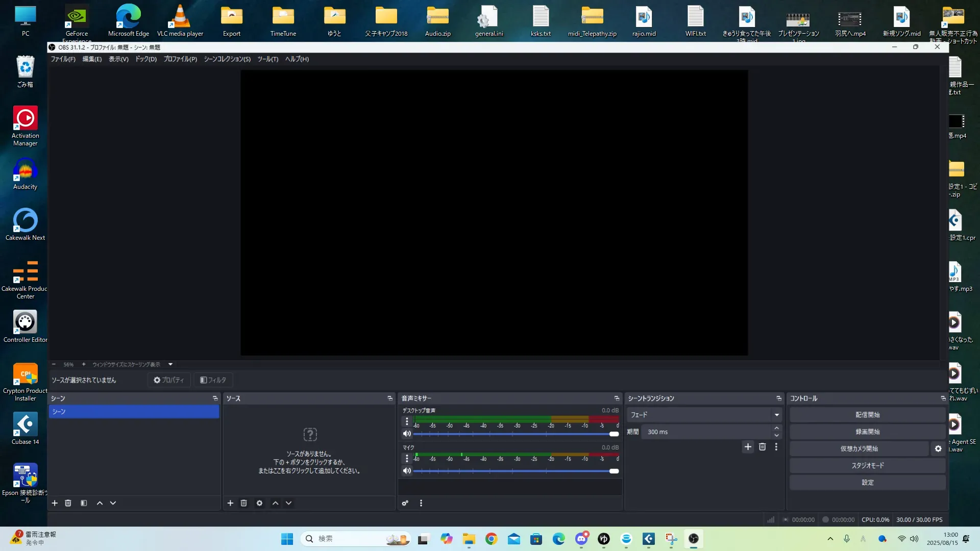Move scene down with arrow icon

(113, 503)
